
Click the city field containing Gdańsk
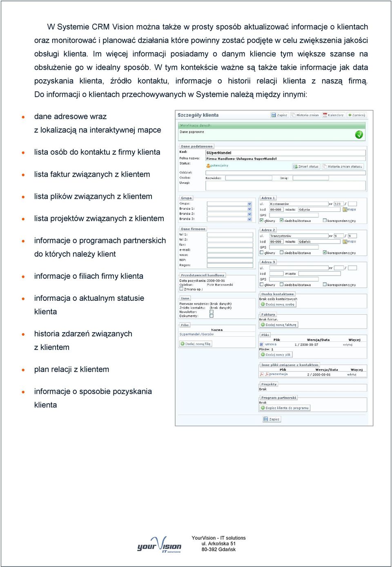[x=320, y=241]
